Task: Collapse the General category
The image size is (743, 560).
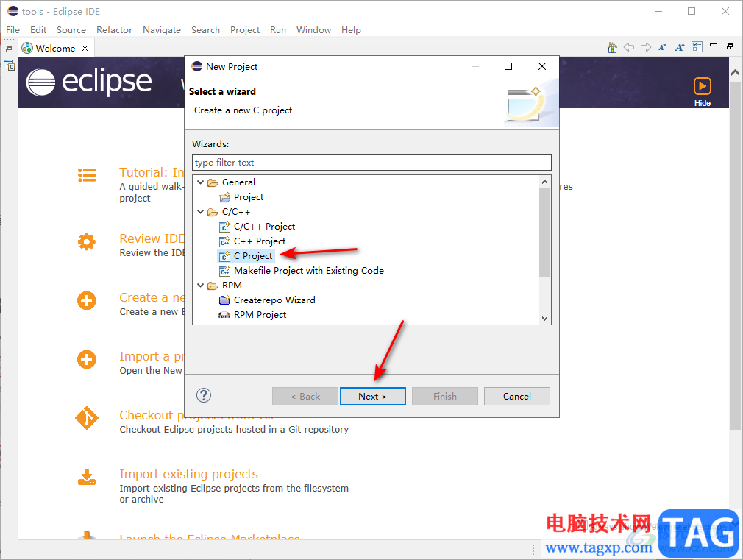Action: tap(200, 182)
